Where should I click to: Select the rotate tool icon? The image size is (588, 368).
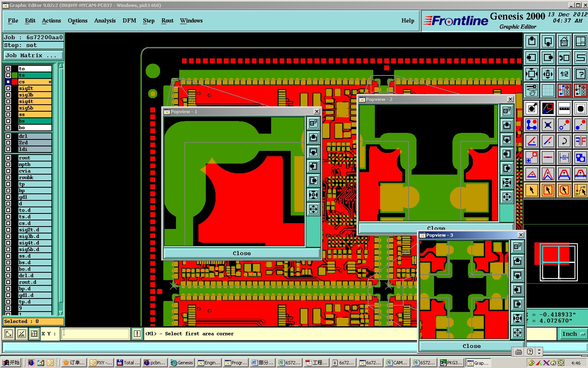[564, 141]
